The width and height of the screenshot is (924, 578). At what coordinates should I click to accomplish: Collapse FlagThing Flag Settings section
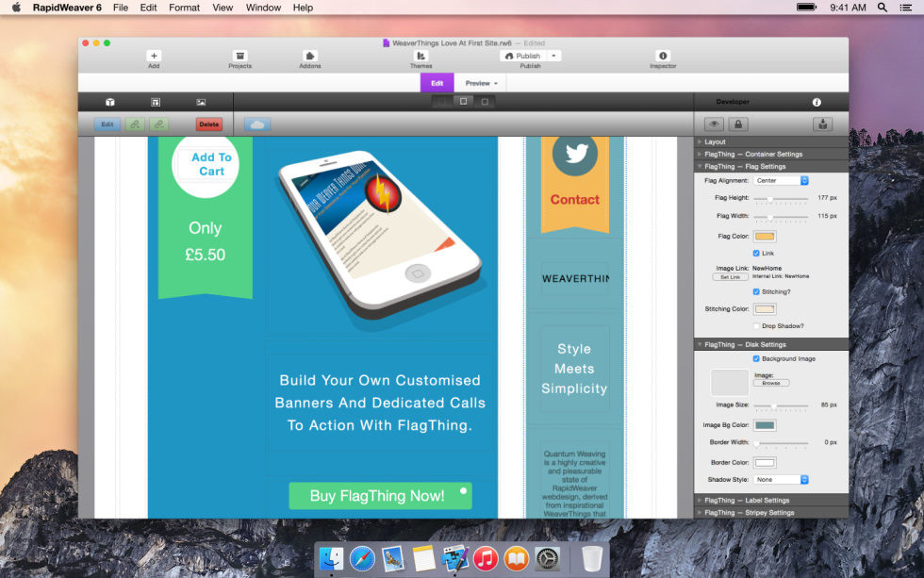(x=771, y=167)
